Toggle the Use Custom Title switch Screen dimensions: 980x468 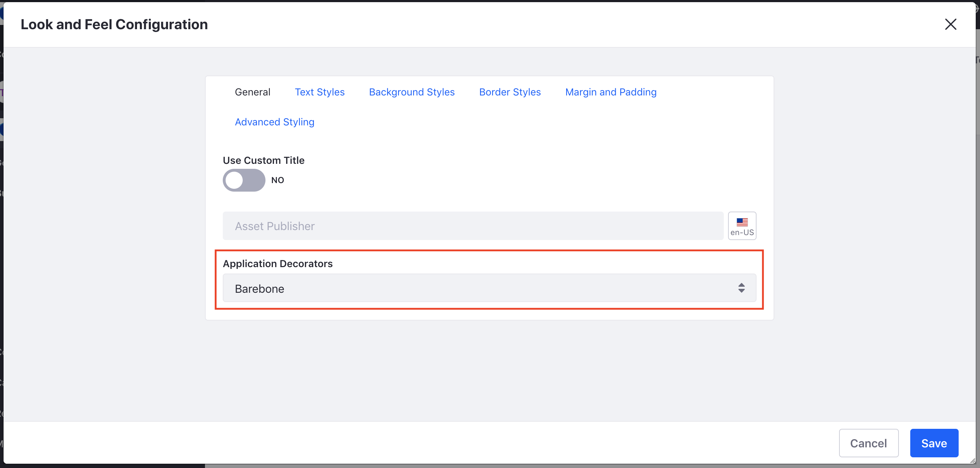244,180
